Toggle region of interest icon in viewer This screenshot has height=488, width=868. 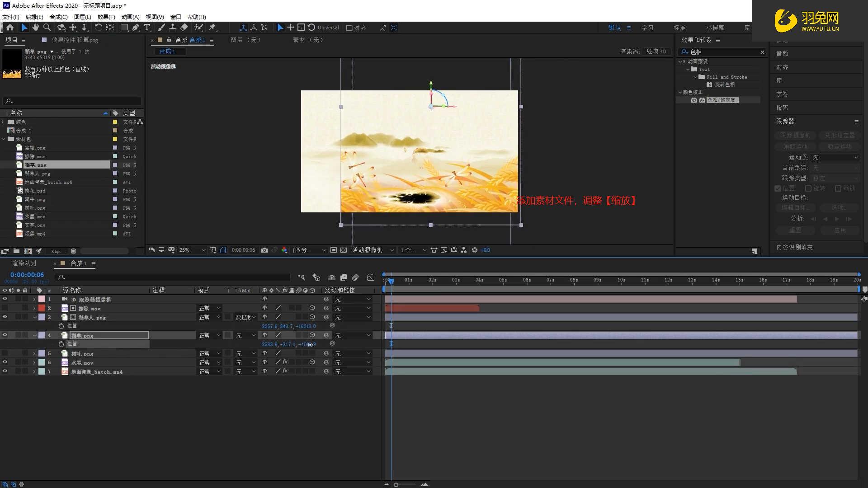(x=334, y=250)
